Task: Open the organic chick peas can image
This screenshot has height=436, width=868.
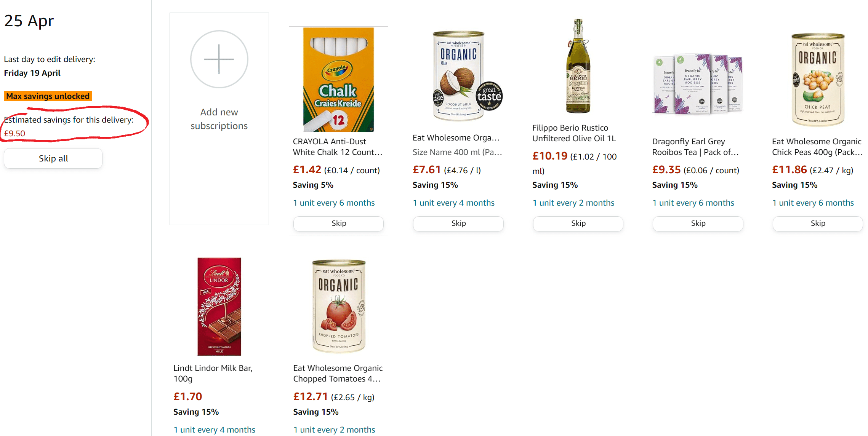Action: 818,80
